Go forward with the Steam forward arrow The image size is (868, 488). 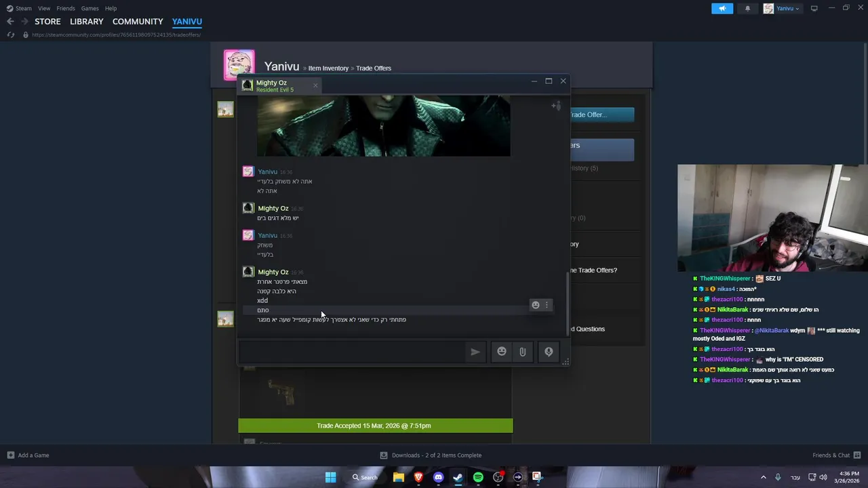(24, 22)
